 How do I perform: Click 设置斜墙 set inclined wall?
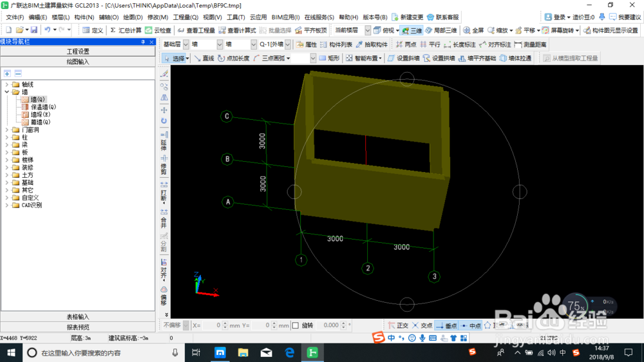click(x=403, y=59)
